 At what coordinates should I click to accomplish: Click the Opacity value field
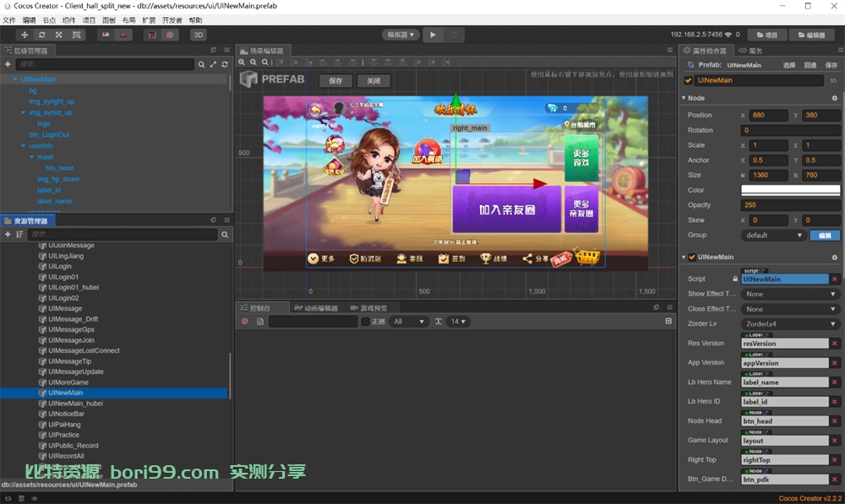point(790,205)
